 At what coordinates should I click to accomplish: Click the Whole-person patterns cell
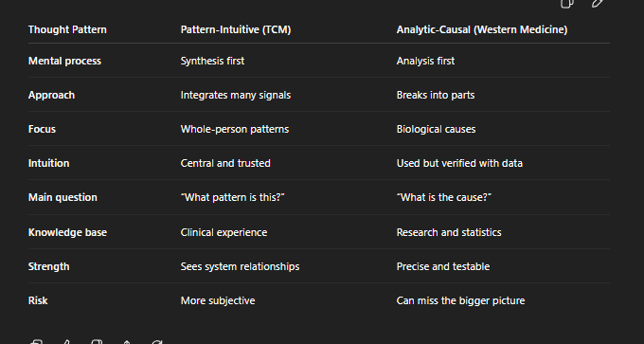click(x=235, y=129)
